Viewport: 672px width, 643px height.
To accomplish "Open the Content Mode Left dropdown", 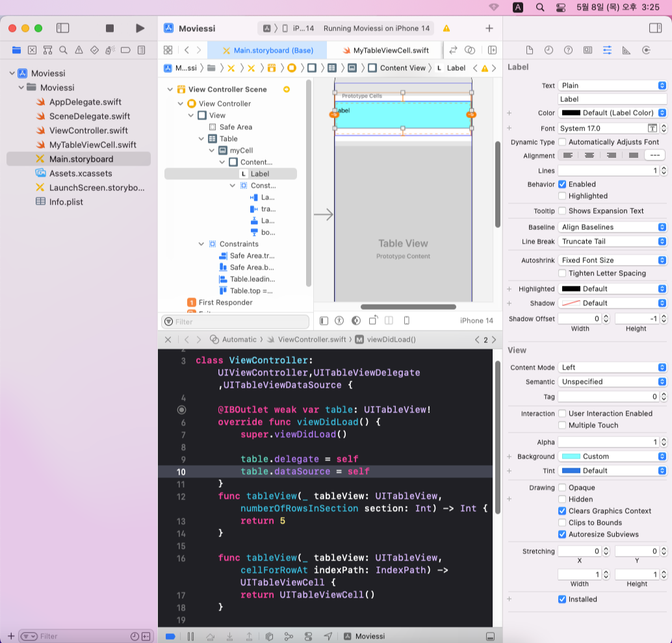I will [612, 368].
